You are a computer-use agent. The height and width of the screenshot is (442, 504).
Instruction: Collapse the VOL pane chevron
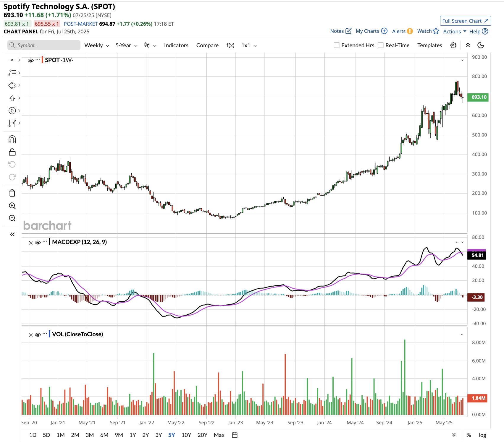point(462,334)
